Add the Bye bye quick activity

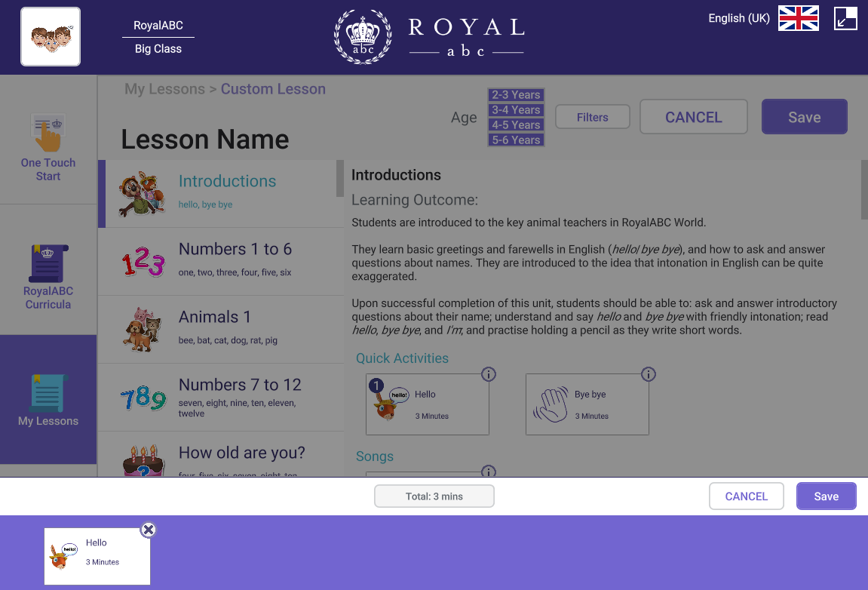pos(587,404)
